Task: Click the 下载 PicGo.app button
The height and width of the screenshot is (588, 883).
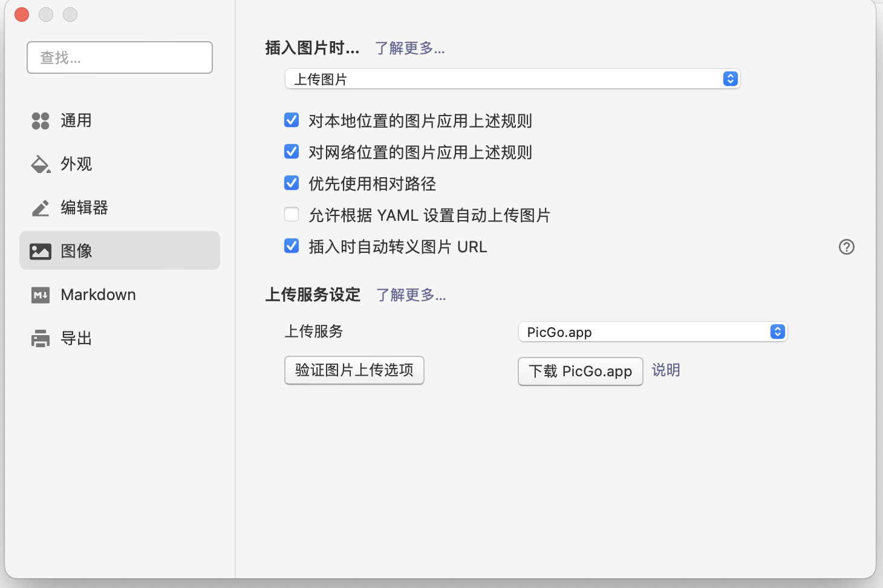Action: [581, 371]
